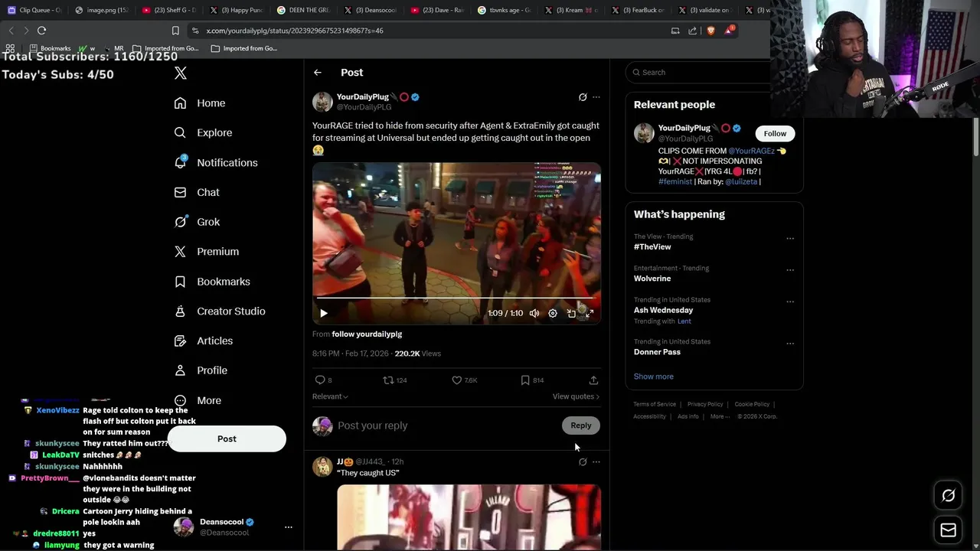Mute the video with the speaker icon
The height and width of the screenshot is (551, 980).
(x=534, y=313)
